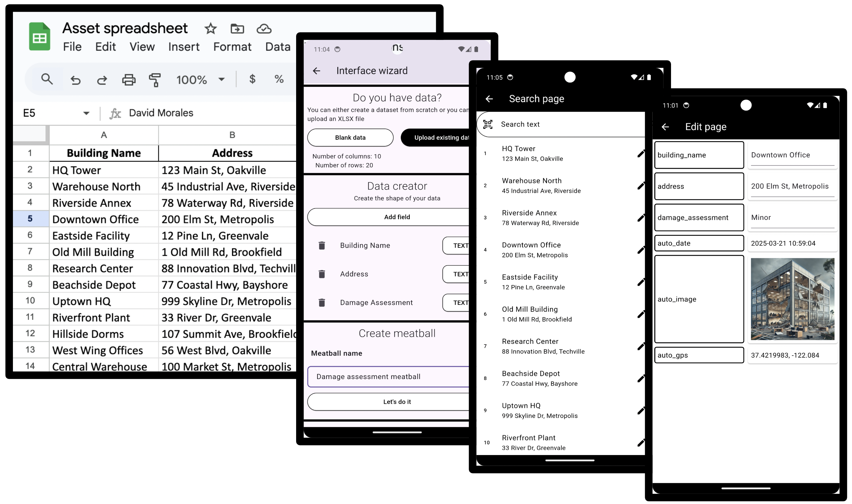Viewport: 852px width, 504px height.
Task: Expand the E5 name box dropdown
Action: coord(87,113)
